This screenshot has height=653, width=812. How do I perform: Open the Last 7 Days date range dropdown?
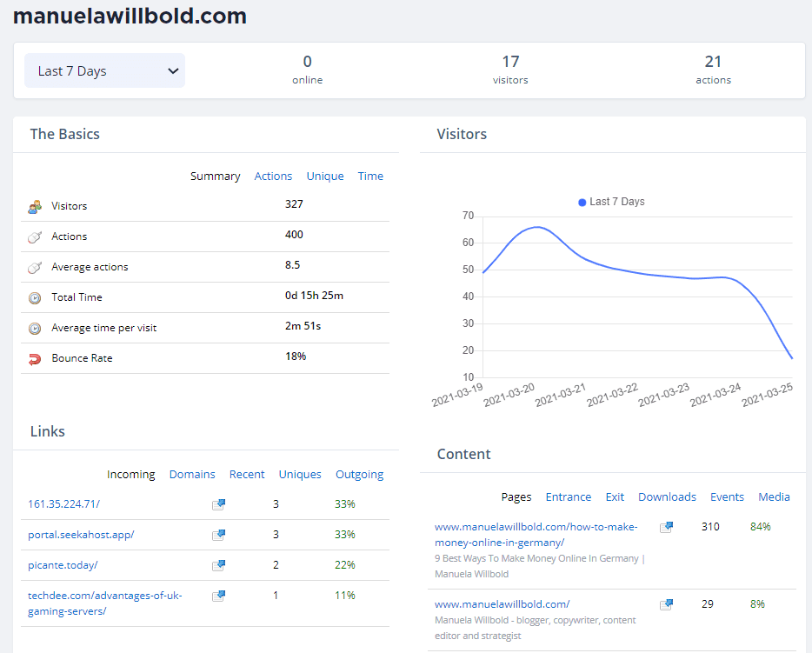[x=105, y=71]
